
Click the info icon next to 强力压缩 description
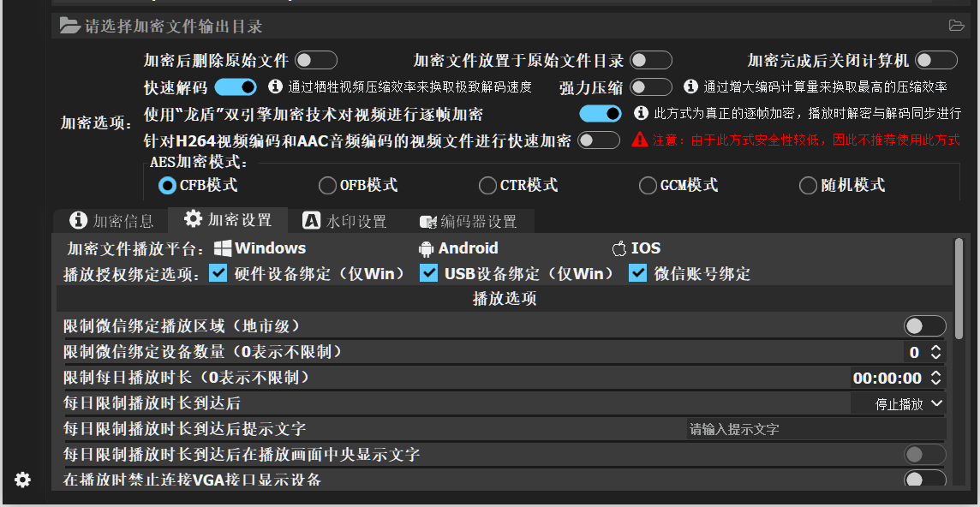tap(690, 86)
